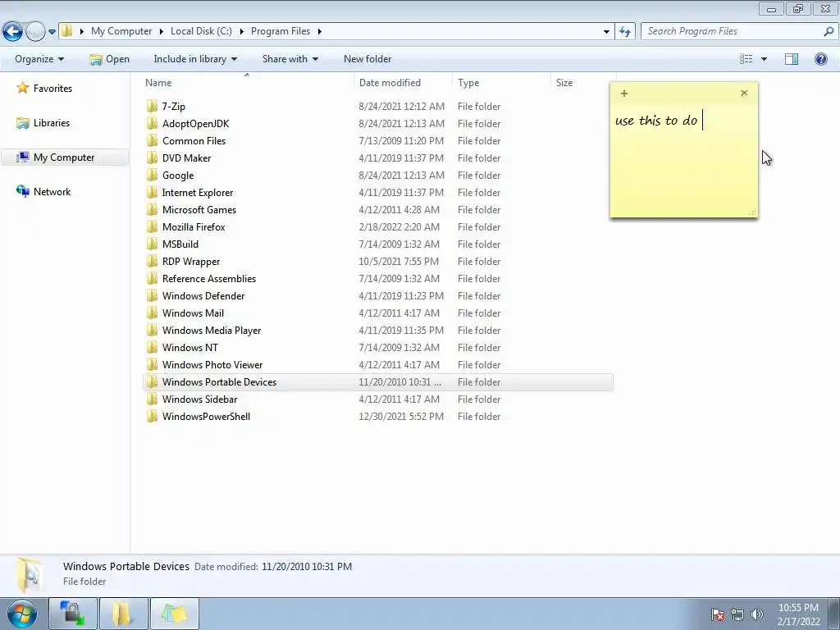Select the AdoptOpenJDK folder icon

pyautogui.click(x=152, y=123)
